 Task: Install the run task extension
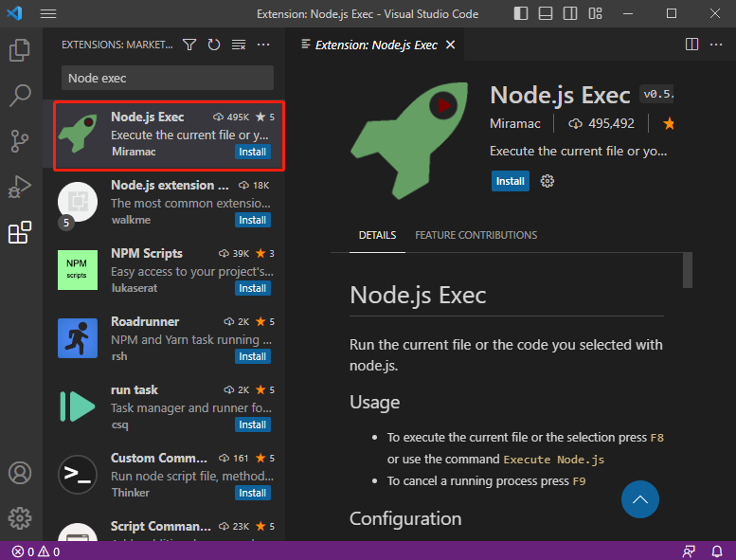coord(253,425)
